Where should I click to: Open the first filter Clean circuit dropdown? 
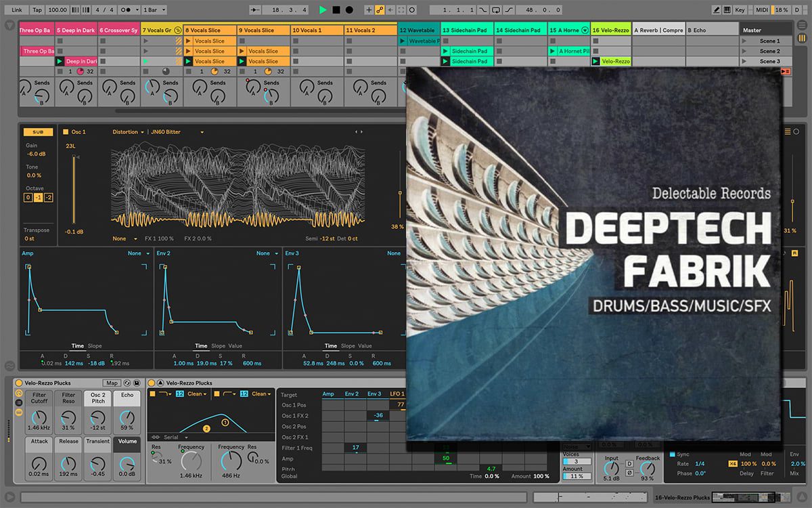click(x=197, y=394)
